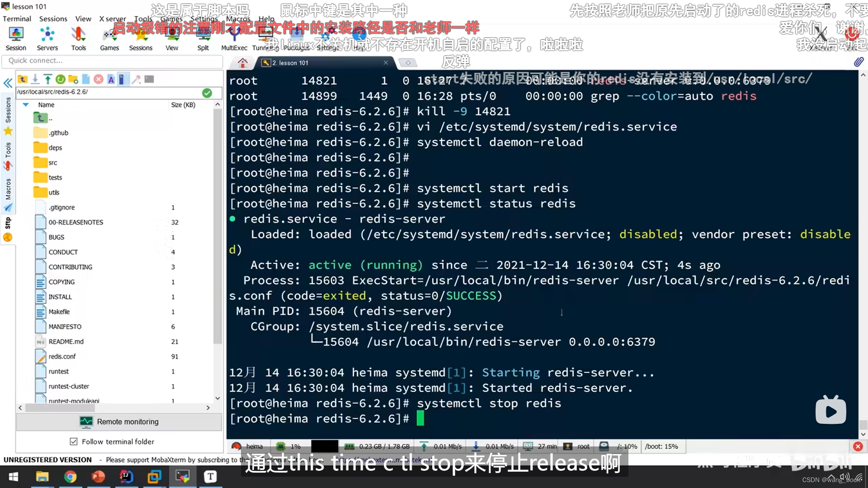The image size is (868, 488).
Task: Open redis.conf file in file panel
Action: click(x=62, y=357)
